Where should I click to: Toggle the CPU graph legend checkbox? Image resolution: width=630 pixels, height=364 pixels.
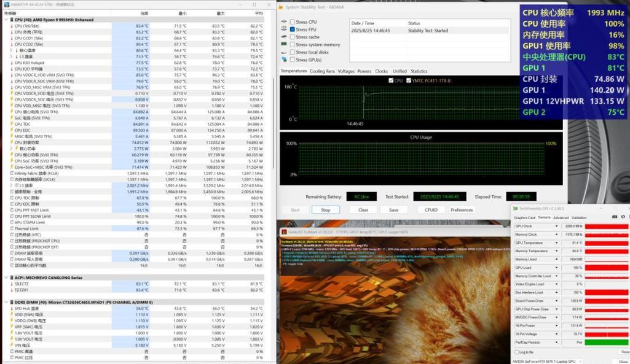tap(391, 80)
